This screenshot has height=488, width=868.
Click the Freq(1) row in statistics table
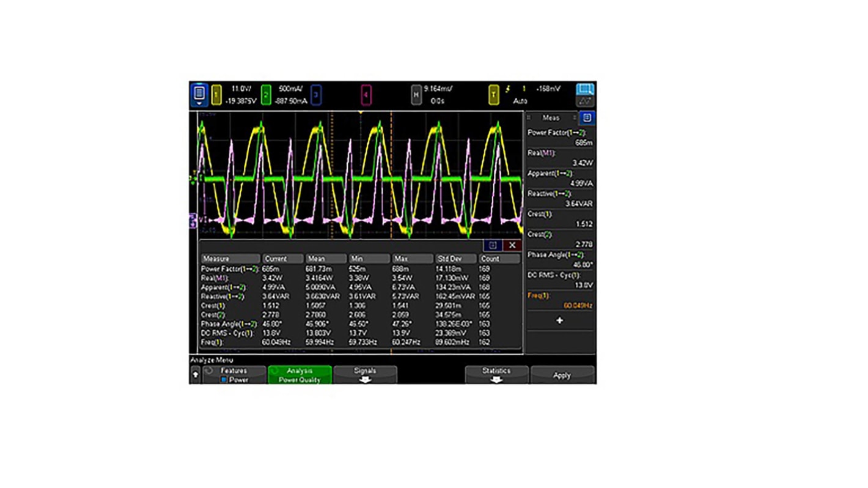pyautogui.click(x=361, y=342)
